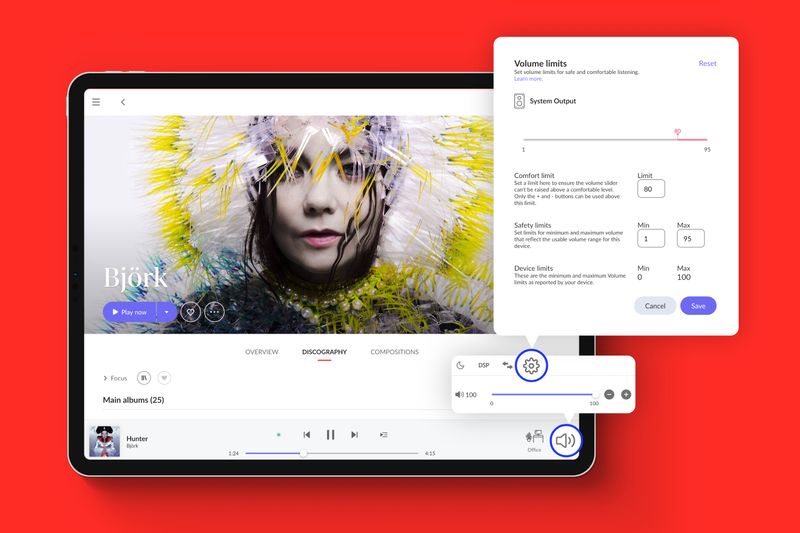
Task: Mute using the small speaker icon at 100
Action: point(459,394)
